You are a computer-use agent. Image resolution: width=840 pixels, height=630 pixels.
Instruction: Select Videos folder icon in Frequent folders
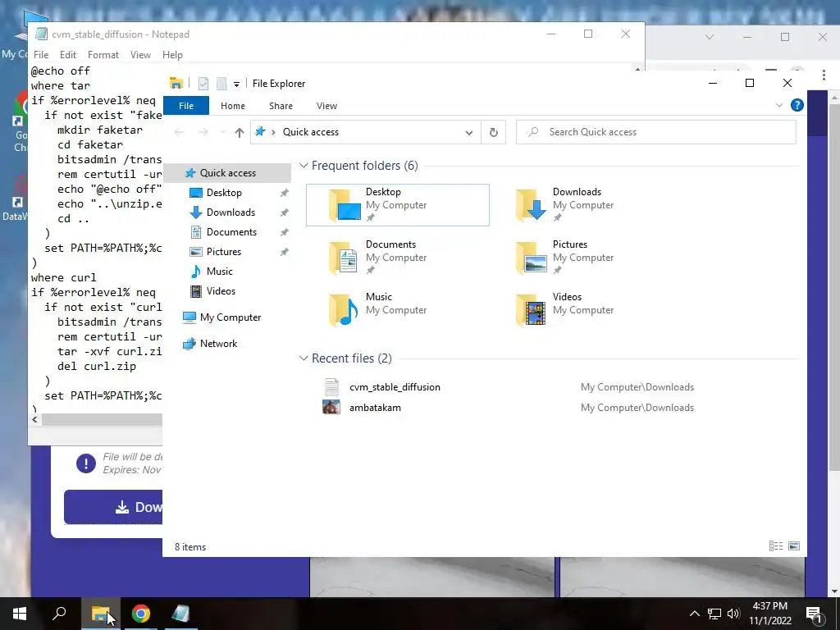pos(531,310)
